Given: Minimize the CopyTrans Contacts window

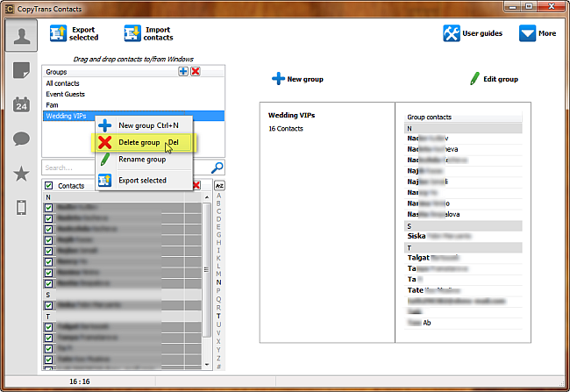Looking at the screenshot, I should click(x=512, y=6).
